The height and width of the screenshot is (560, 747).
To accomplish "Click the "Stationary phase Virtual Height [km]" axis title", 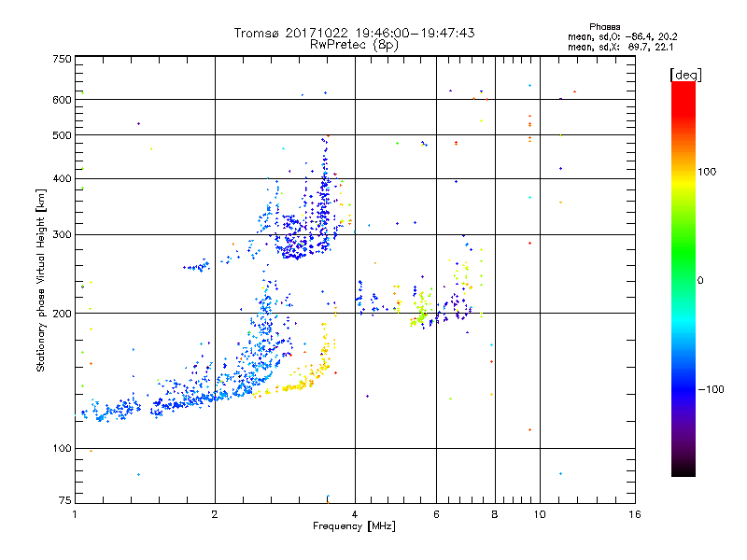I will 41,280.
